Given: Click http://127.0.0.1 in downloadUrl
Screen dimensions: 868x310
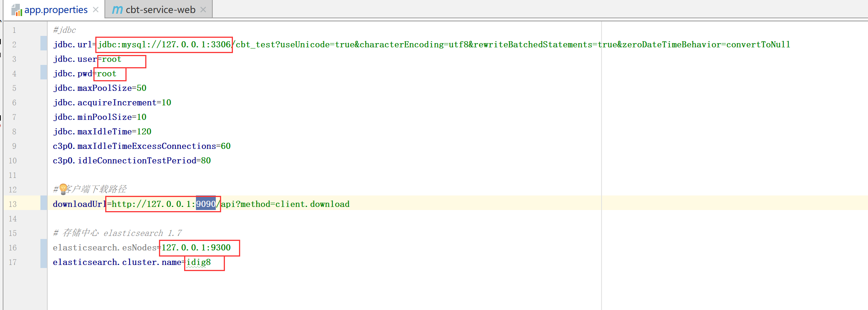Looking at the screenshot, I should 151,204.
